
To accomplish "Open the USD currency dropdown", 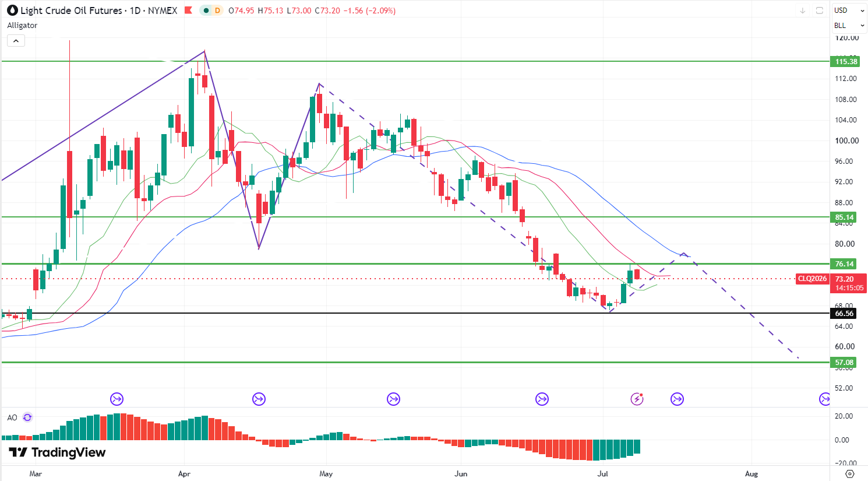I will click(x=849, y=10).
